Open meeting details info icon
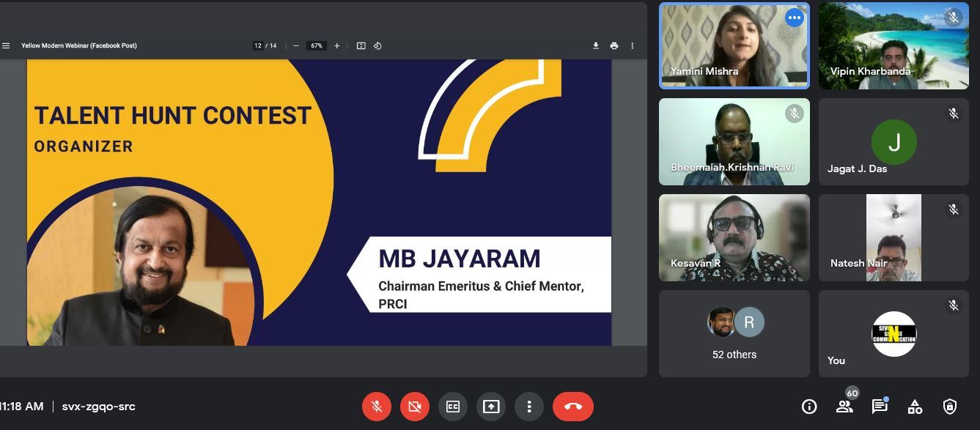980x430 pixels. coord(809,407)
